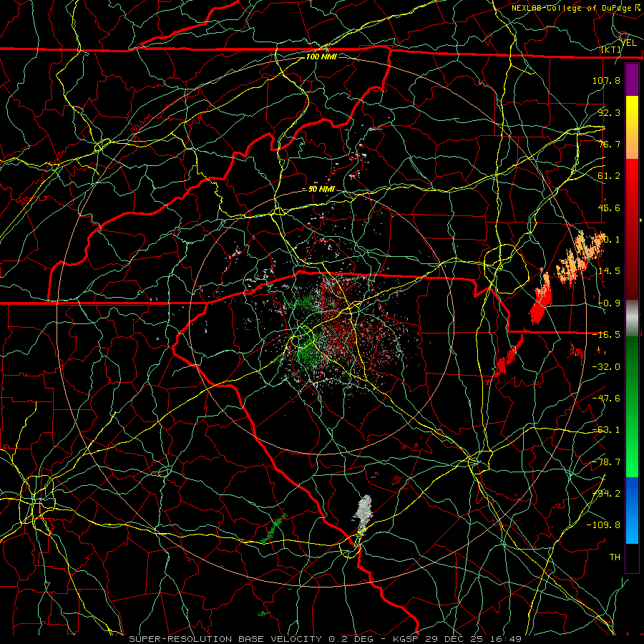Click the 100 NMI range ring label
Viewport: 644px width, 644px height.
[x=321, y=57]
